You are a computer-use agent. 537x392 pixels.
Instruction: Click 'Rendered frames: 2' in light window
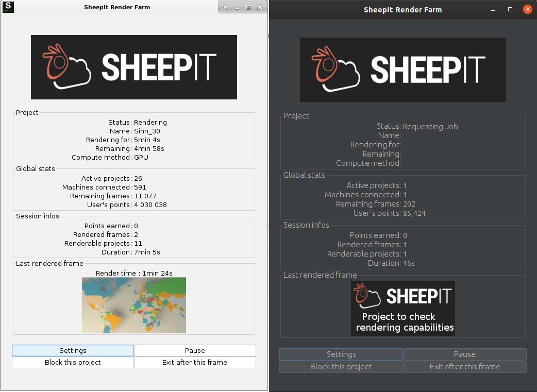point(106,234)
